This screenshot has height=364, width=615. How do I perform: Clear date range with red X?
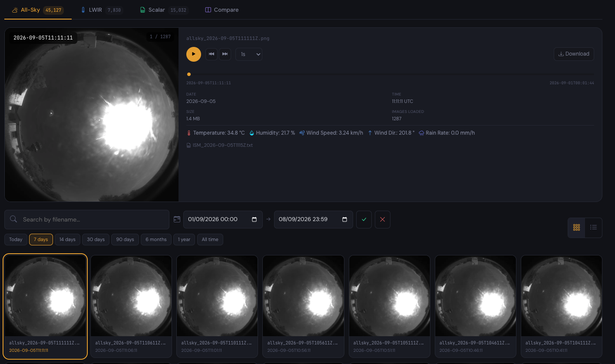click(383, 219)
